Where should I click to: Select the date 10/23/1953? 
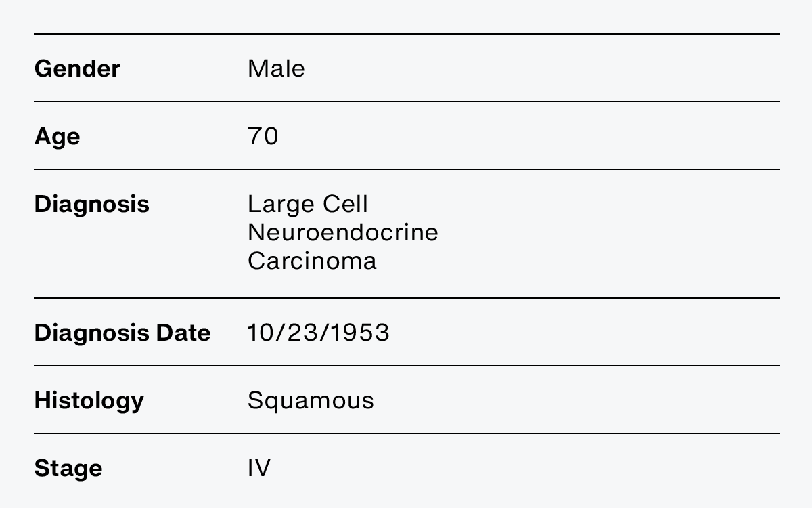coord(319,333)
